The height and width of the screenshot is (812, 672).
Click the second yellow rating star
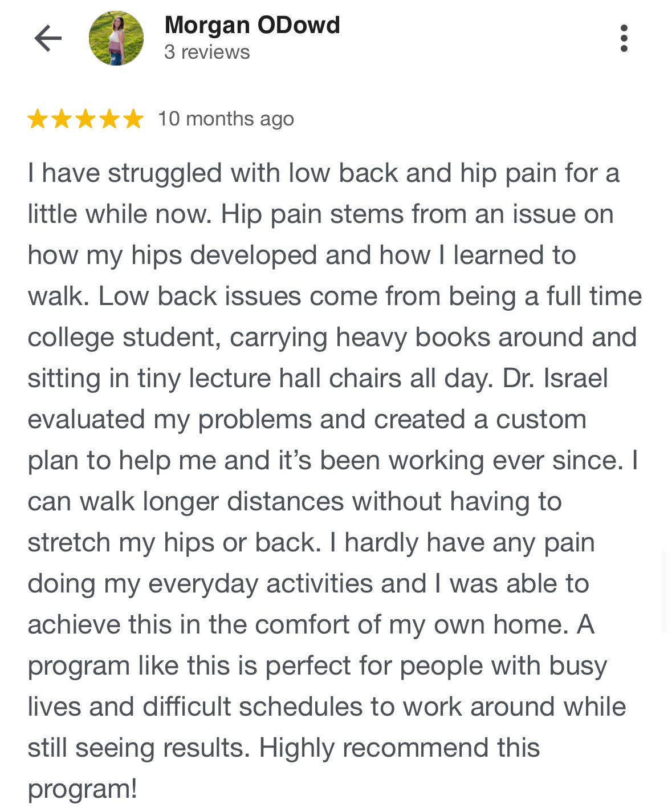point(62,119)
